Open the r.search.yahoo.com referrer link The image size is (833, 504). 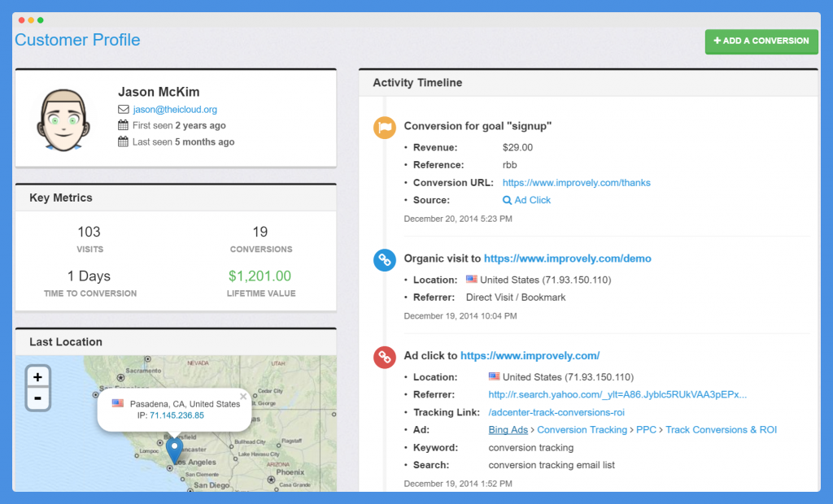coord(617,394)
